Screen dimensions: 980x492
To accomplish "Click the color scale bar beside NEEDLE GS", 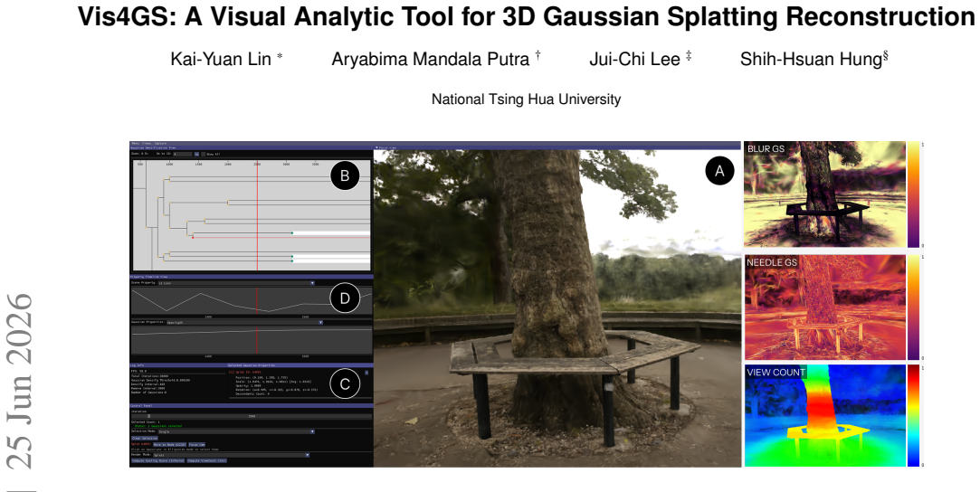I will 913,307.
